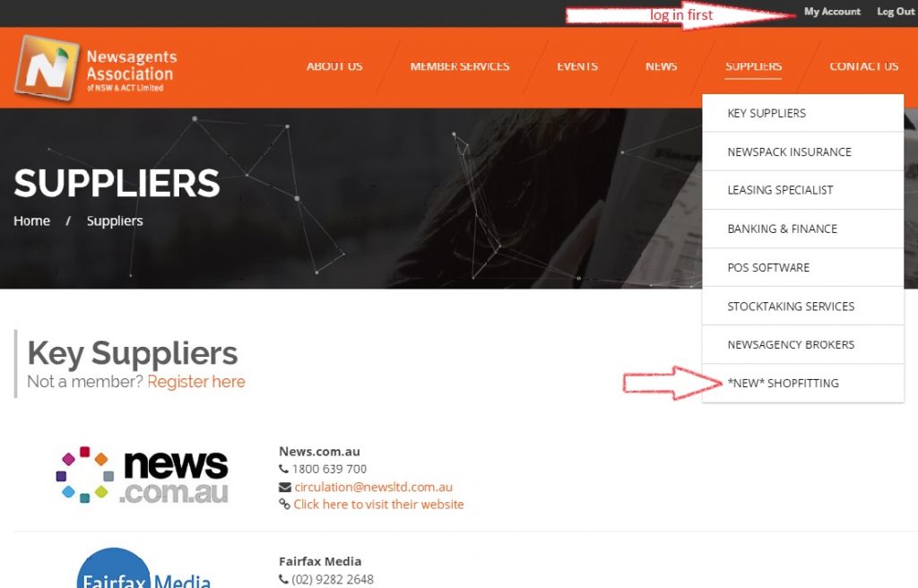Click the News.com.au supplier name
The width and height of the screenshot is (918, 588).
[x=320, y=452]
